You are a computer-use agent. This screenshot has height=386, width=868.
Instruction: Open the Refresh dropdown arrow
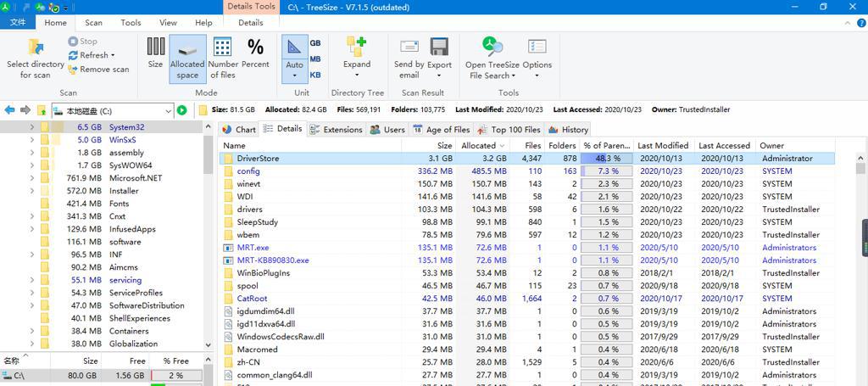coord(113,55)
